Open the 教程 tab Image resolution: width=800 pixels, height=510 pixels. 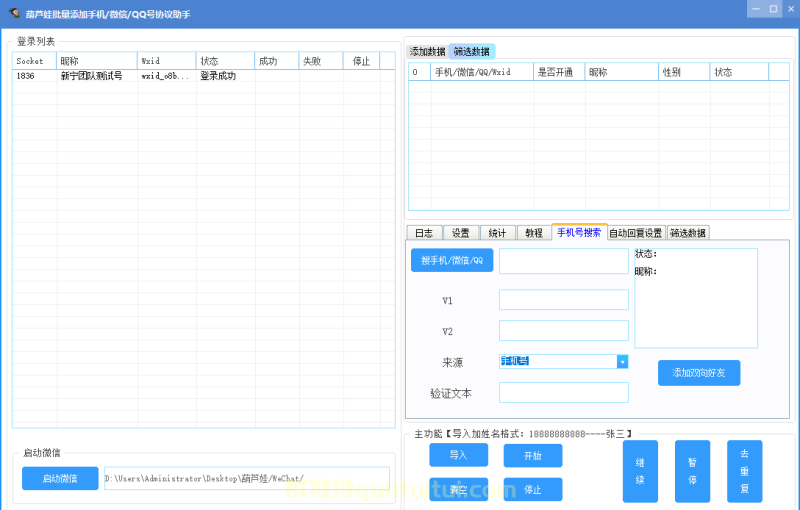click(x=534, y=233)
